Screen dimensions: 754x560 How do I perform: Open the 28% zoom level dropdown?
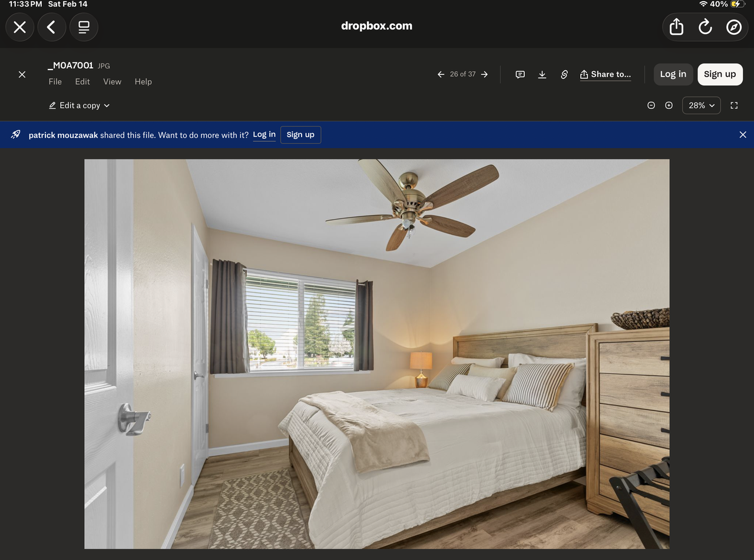pyautogui.click(x=701, y=105)
